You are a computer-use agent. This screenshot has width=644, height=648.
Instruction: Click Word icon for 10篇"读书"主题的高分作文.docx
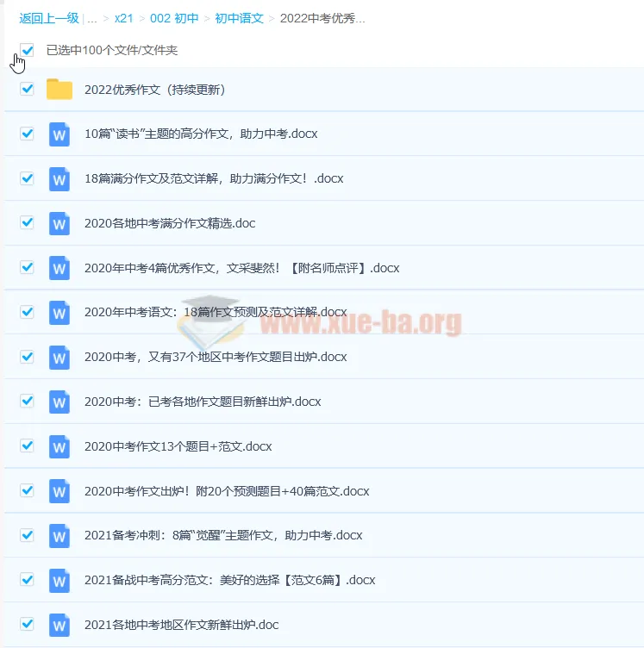[59, 134]
